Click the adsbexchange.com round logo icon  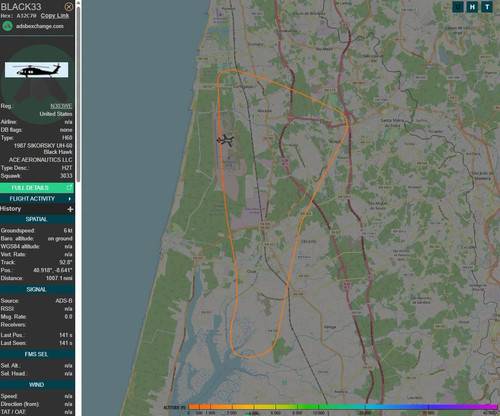tap(7, 26)
